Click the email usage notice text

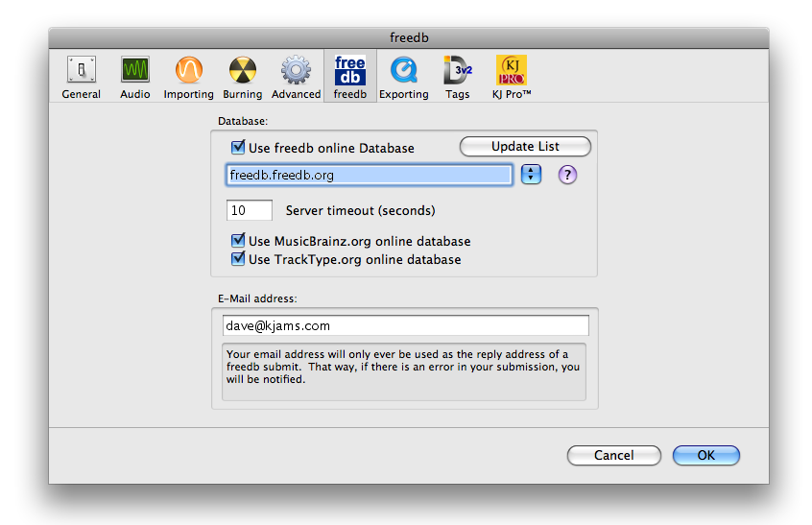point(403,367)
